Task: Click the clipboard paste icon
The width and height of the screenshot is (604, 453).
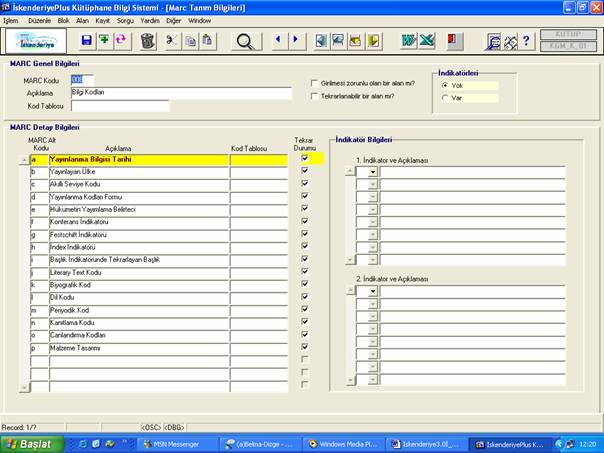Action: (208, 40)
